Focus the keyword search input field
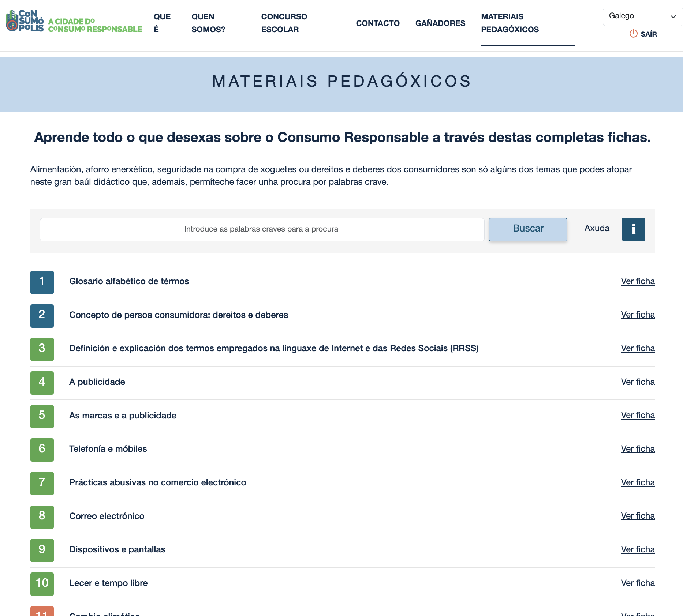Screen dimensions: 683x616 pyautogui.click(x=262, y=229)
